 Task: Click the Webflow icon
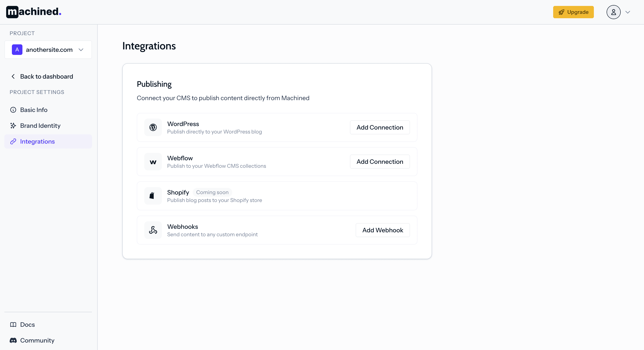153,162
